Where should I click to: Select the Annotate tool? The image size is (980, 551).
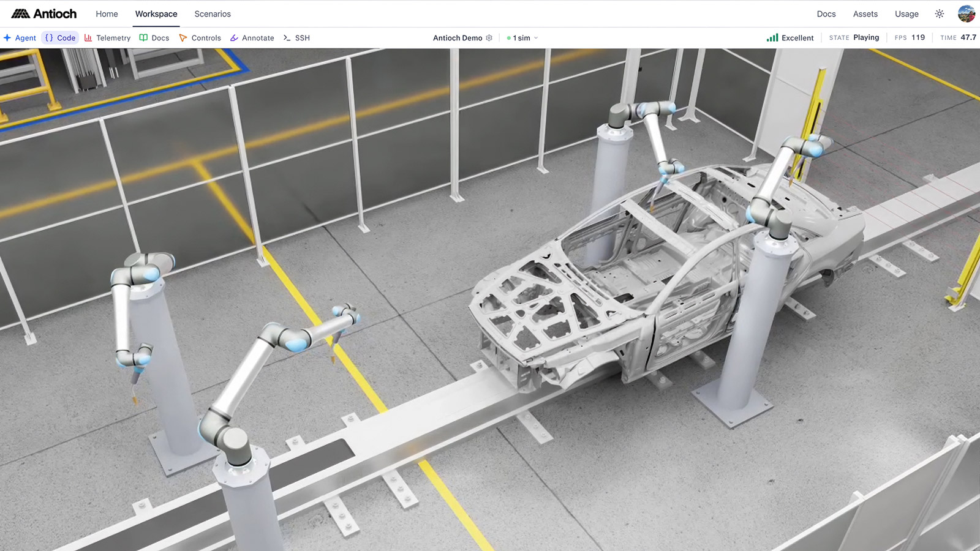(252, 38)
